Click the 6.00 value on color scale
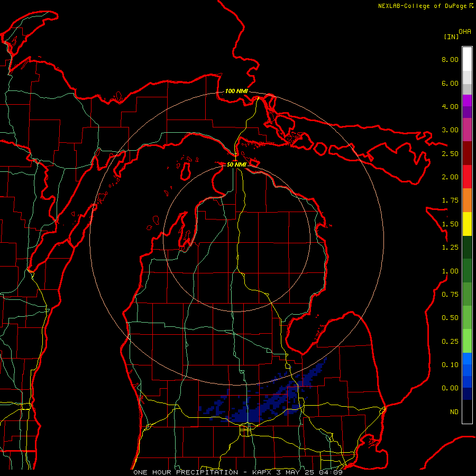Viewport: 476px width, 476px height. pyautogui.click(x=450, y=83)
